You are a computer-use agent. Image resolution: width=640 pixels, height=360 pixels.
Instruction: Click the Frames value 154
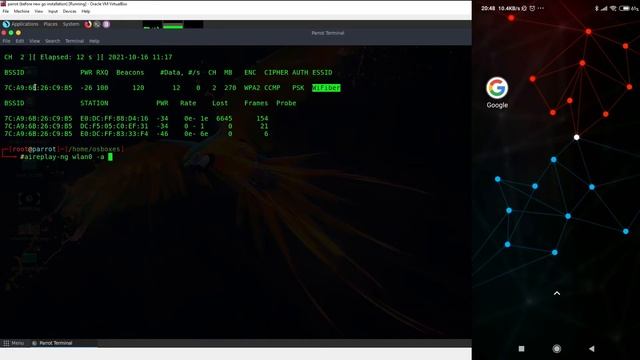click(x=262, y=118)
